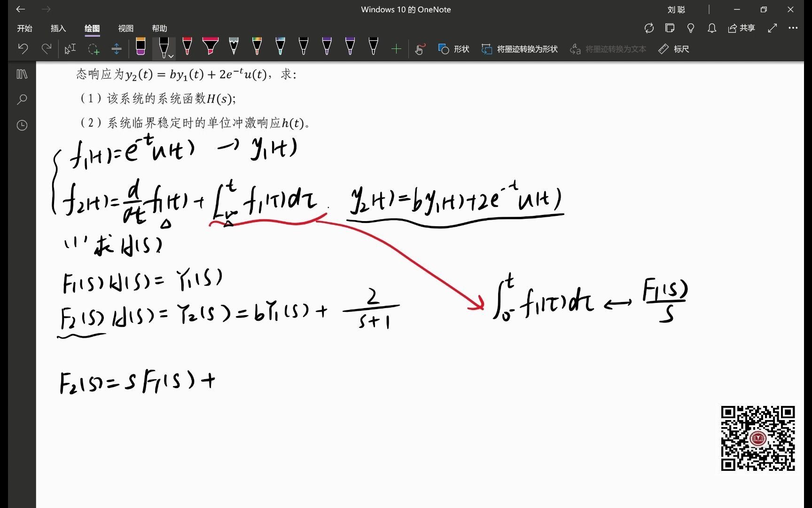Click the redo button
Screen dimensions: 812x508
47,48
